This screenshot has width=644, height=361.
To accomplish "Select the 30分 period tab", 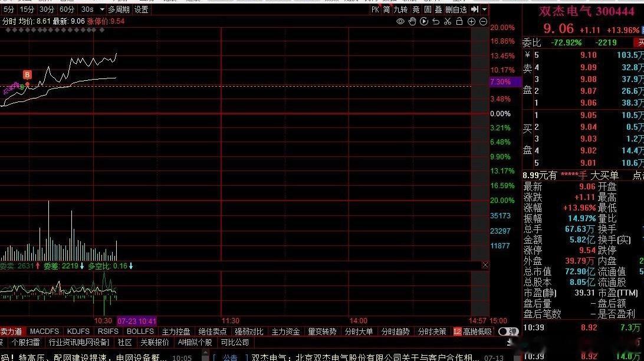I will pyautogui.click(x=47, y=9).
